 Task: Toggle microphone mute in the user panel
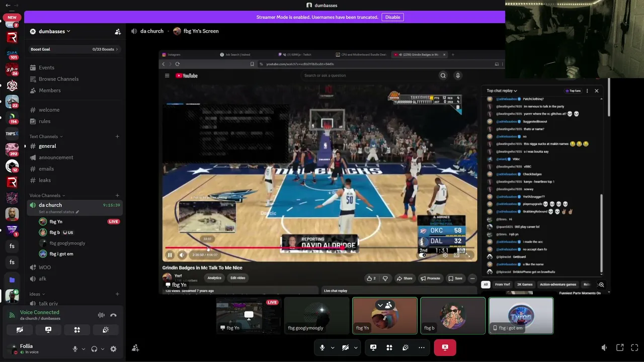(75, 349)
